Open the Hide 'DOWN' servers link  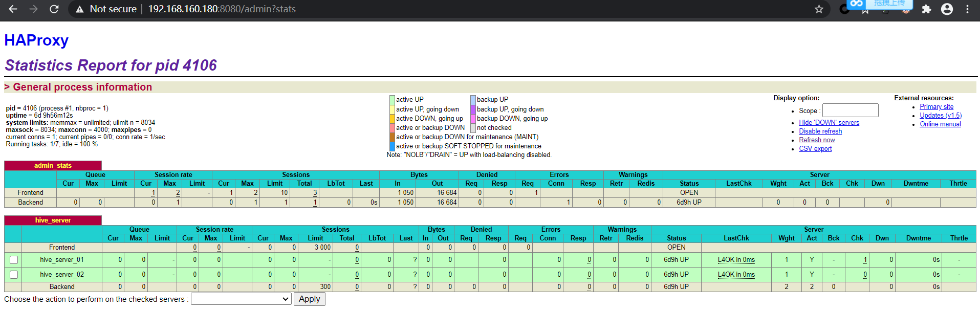[x=829, y=123]
